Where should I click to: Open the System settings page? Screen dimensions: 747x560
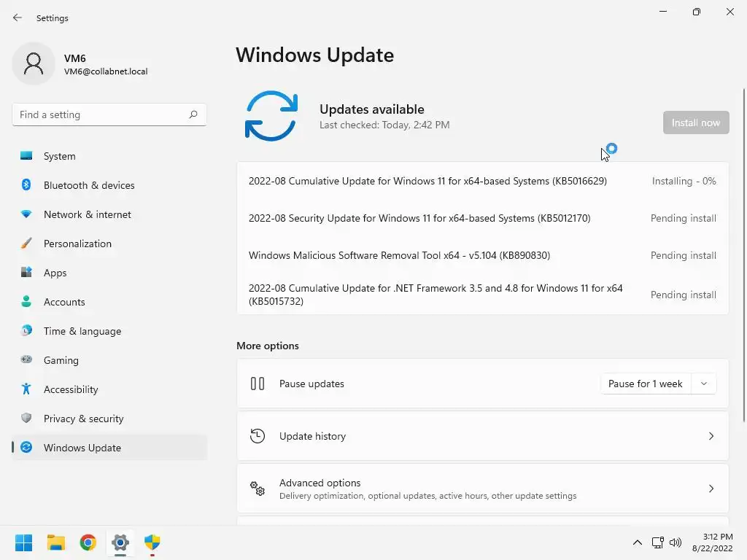point(109,156)
